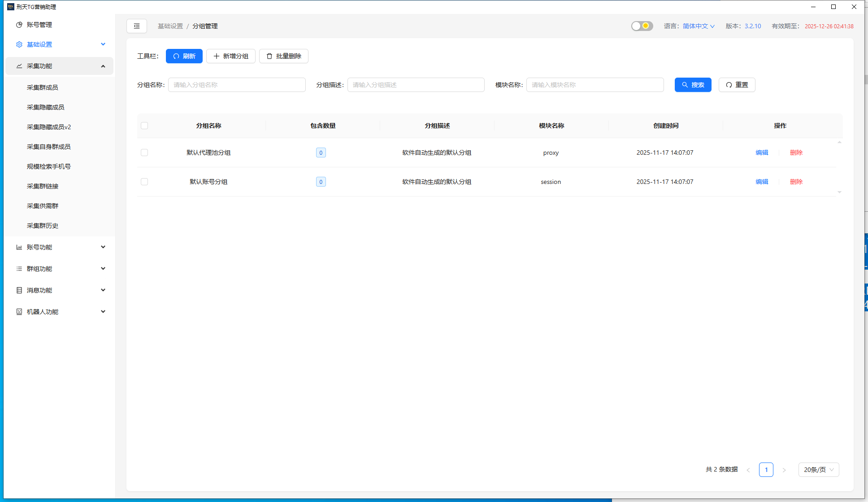Select 采集群成员 in the sidebar
Image resolution: width=868 pixels, height=502 pixels.
43,87
